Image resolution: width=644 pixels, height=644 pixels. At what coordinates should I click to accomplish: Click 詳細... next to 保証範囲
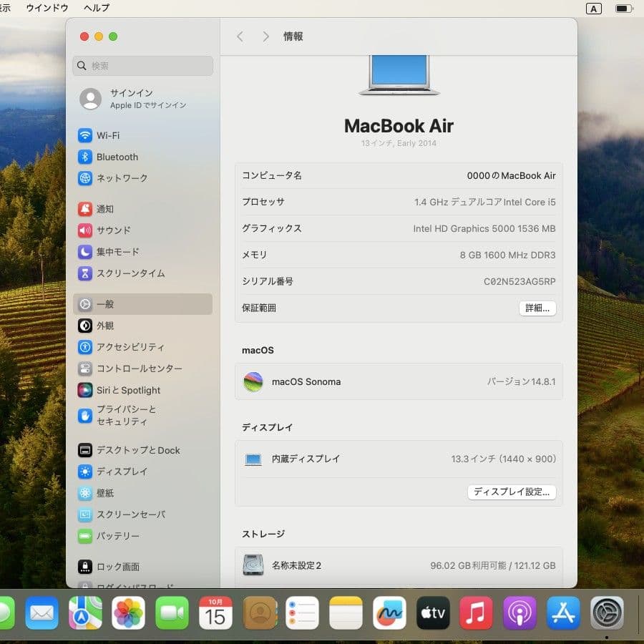537,308
